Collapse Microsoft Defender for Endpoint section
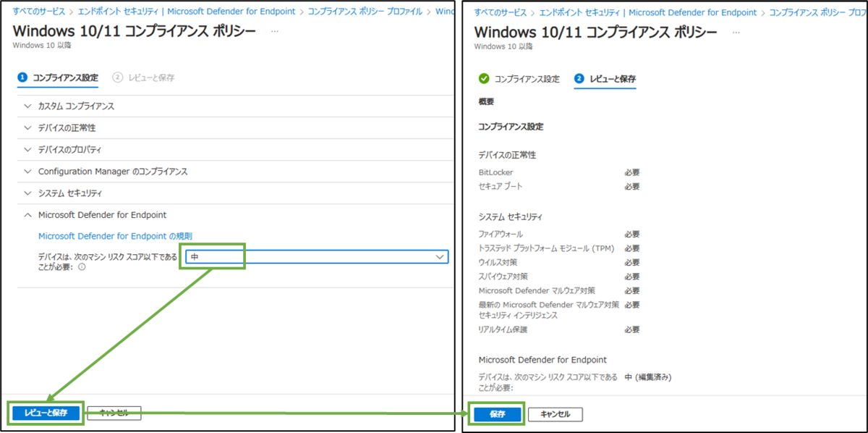 pos(234,214)
